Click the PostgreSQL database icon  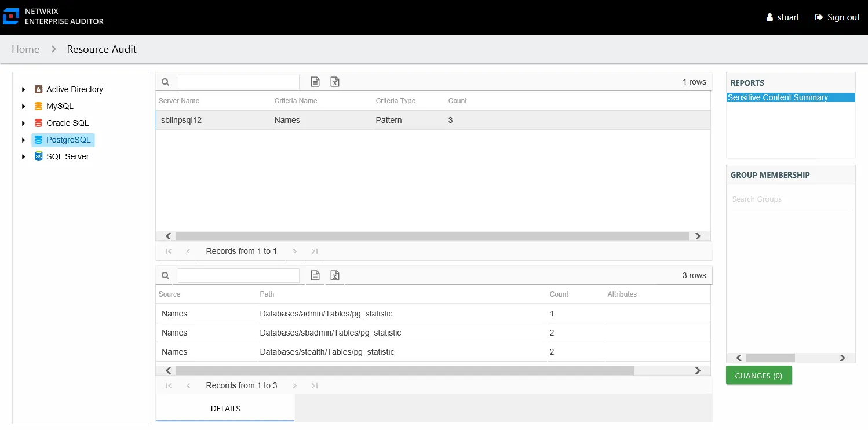tap(38, 140)
